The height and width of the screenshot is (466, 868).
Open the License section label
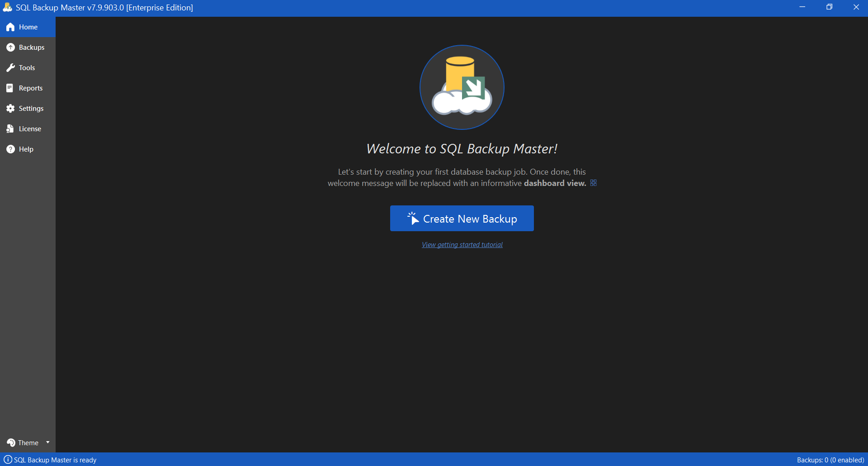(30, 129)
